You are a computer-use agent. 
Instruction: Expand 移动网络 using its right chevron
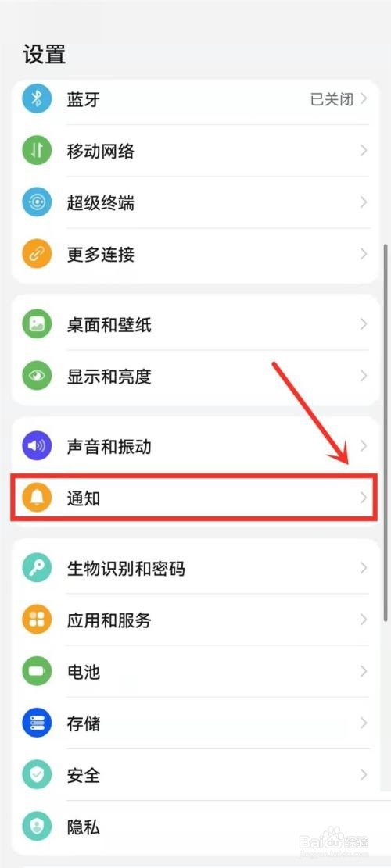click(364, 151)
